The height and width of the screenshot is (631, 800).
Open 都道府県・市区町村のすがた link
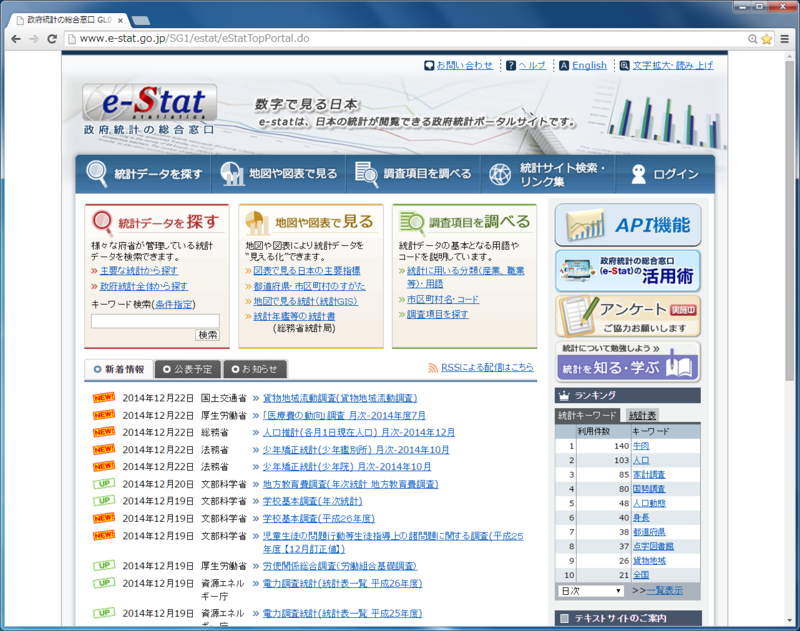click(309, 286)
